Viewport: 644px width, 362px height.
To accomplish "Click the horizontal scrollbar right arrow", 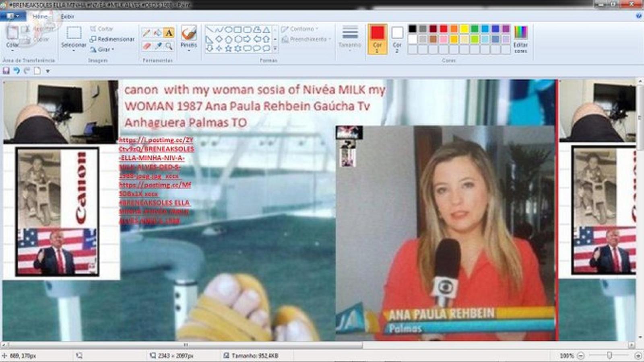I will point(632,345).
